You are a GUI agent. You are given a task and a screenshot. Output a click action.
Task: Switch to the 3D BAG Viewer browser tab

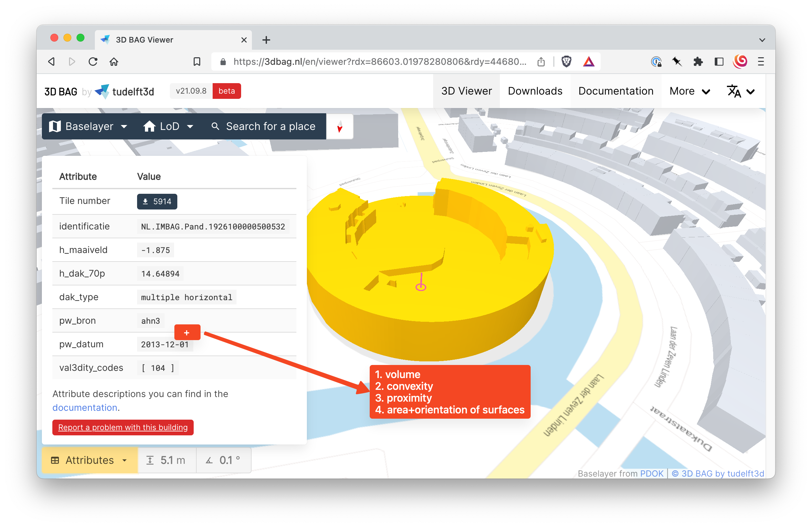173,40
